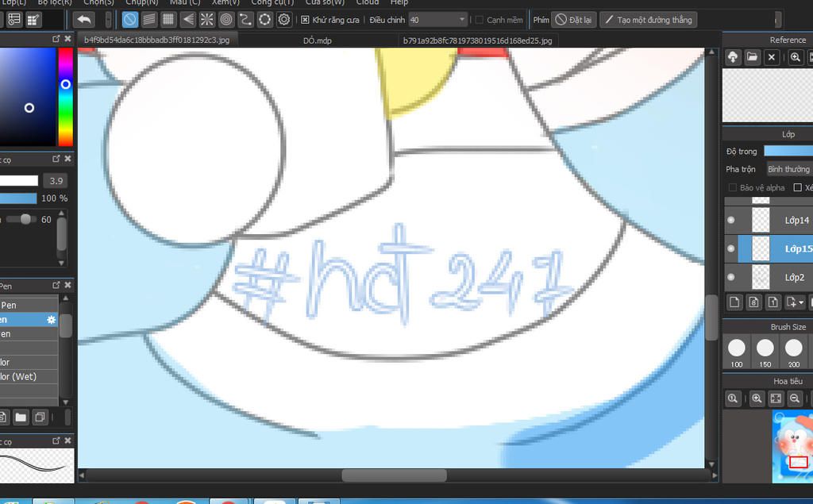Toggle the checkbox right of Bảo vệ alpha
The image size is (813, 504).
coord(797,187)
